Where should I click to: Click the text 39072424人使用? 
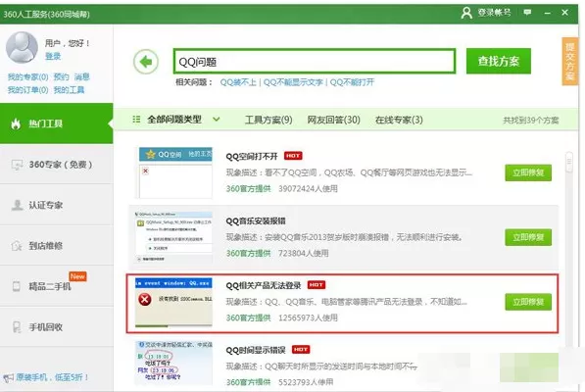pyautogui.click(x=308, y=189)
